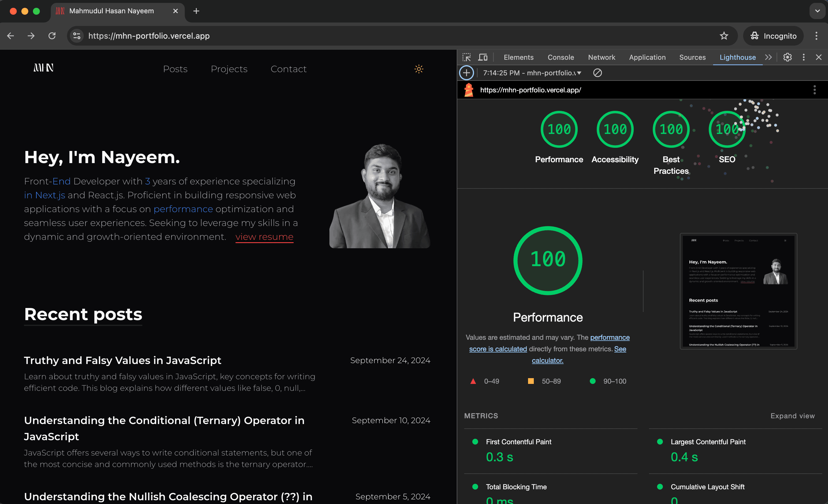This screenshot has width=828, height=504.
Task: Click the final screenshot thumbnail in Lighthouse
Action: coord(738,291)
